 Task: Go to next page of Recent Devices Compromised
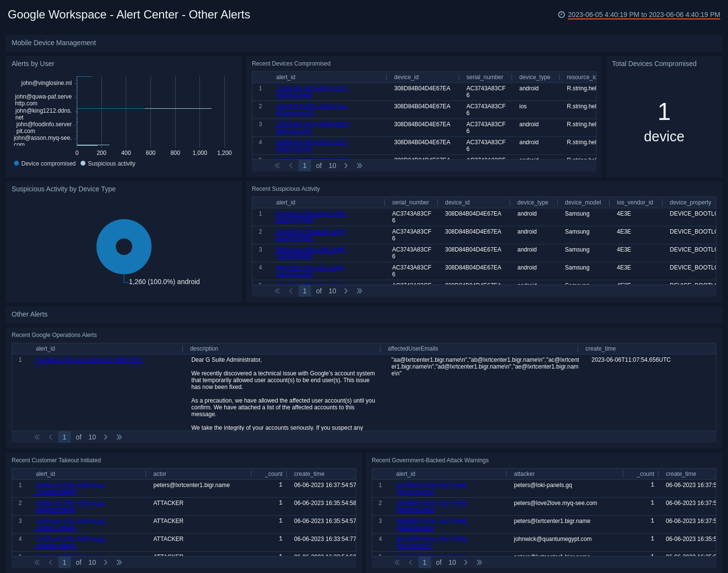tap(346, 166)
